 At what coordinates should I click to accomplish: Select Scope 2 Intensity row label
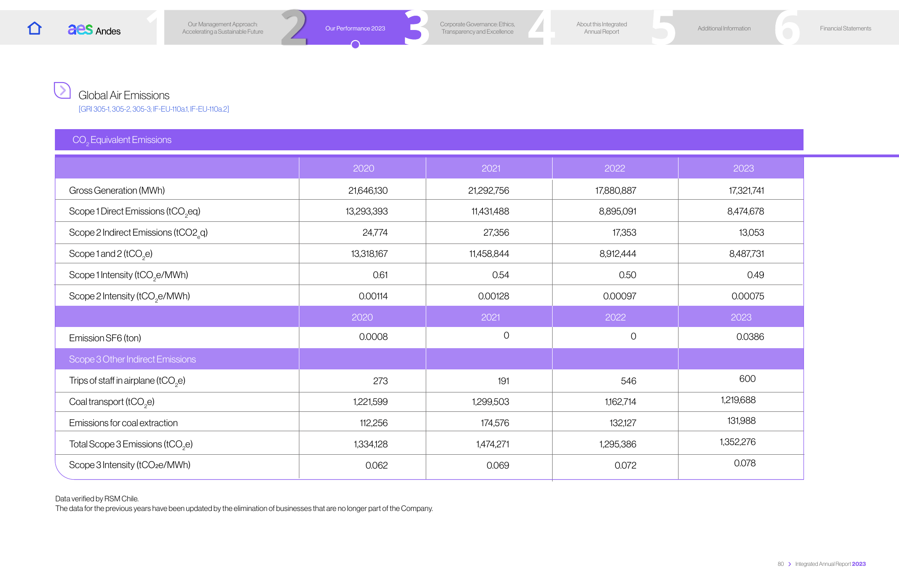coord(130,297)
